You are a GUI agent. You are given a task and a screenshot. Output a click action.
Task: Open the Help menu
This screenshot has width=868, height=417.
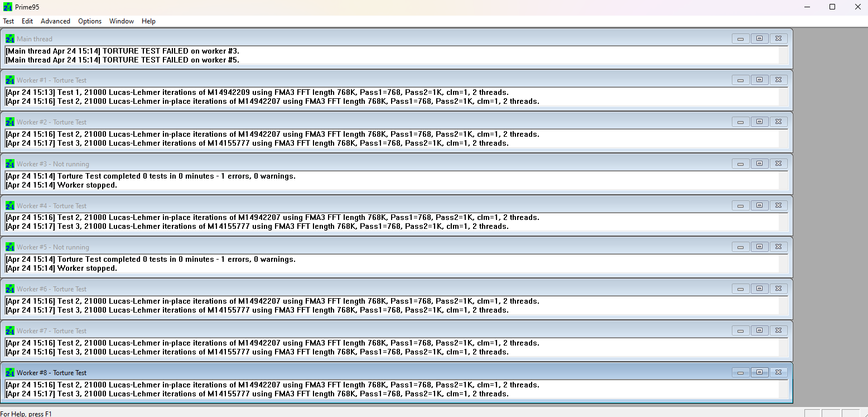pyautogui.click(x=148, y=21)
